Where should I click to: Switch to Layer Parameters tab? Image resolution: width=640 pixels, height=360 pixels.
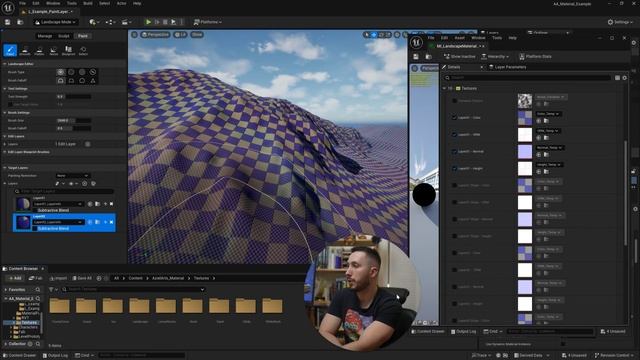(508, 67)
